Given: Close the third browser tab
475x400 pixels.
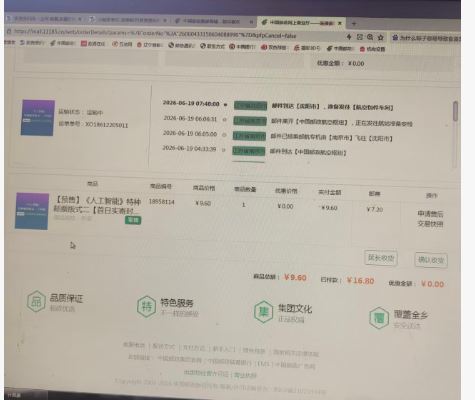Looking at the screenshot, I should (251, 22).
